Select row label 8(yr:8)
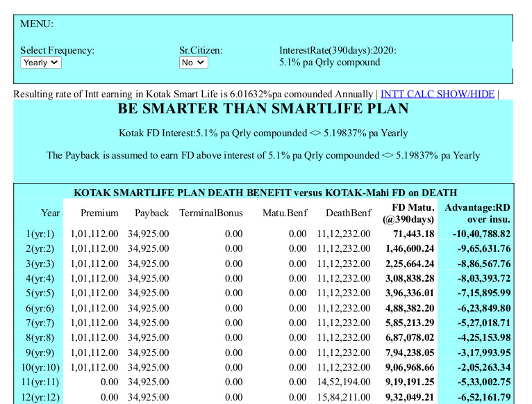Viewport: 532px width, 404px height. (40, 338)
